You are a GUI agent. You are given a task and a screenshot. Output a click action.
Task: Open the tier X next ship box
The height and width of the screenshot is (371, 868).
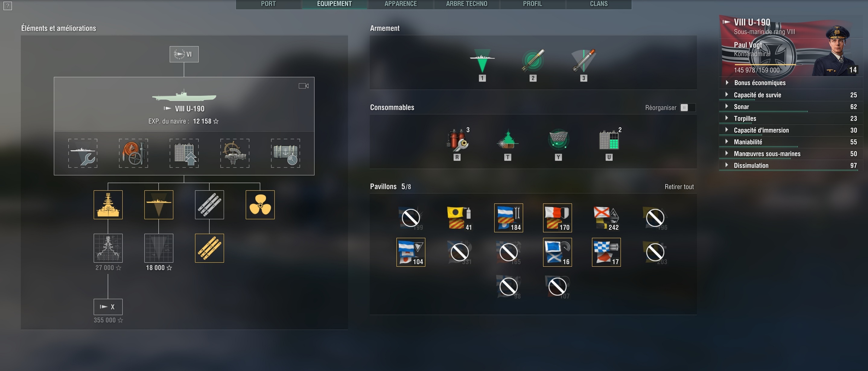108,307
